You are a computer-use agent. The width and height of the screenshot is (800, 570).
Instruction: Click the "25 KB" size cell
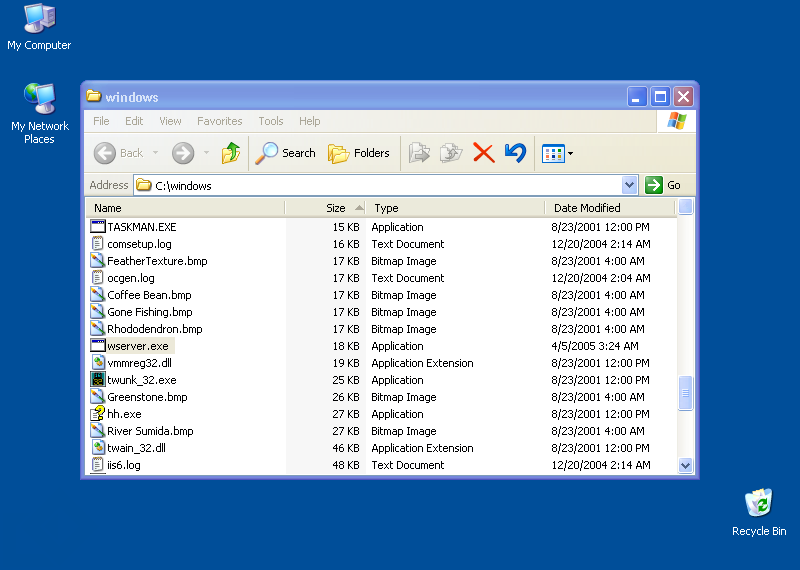click(x=346, y=380)
